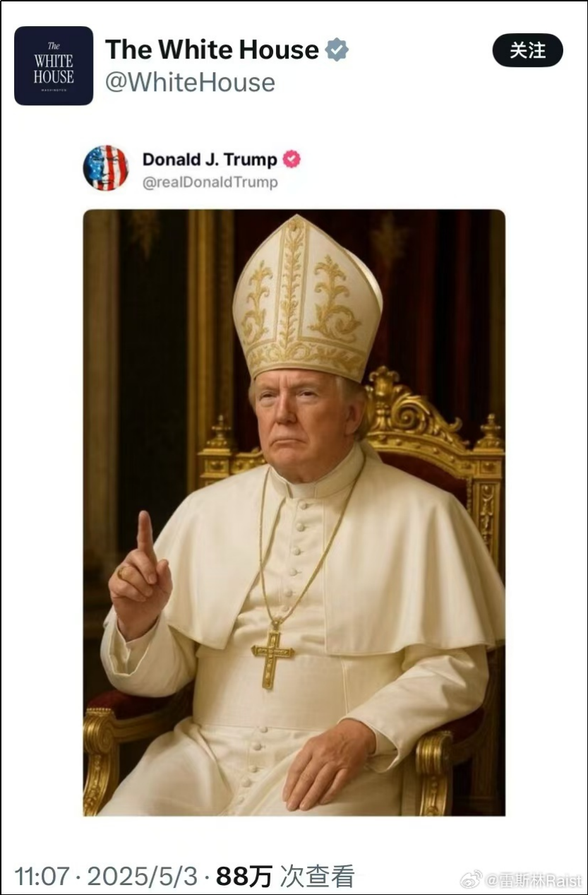
Task: Select the Donald J. Trump display name
Action: (x=210, y=159)
